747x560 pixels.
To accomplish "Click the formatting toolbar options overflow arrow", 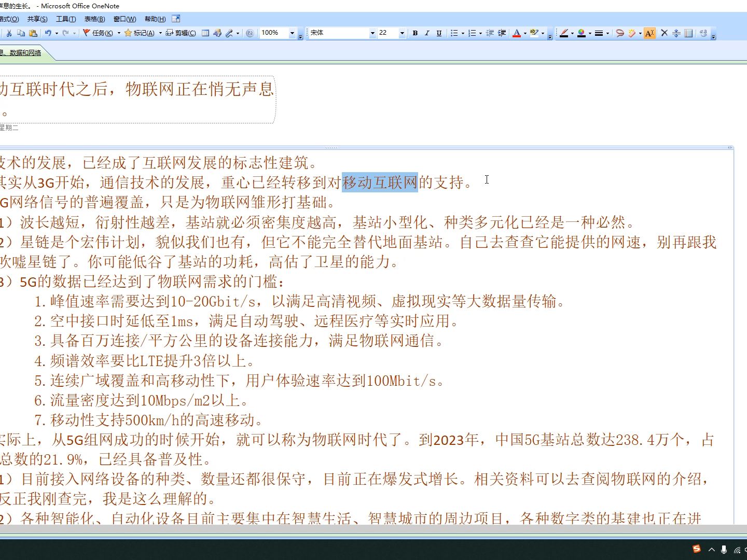I will [550, 35].
